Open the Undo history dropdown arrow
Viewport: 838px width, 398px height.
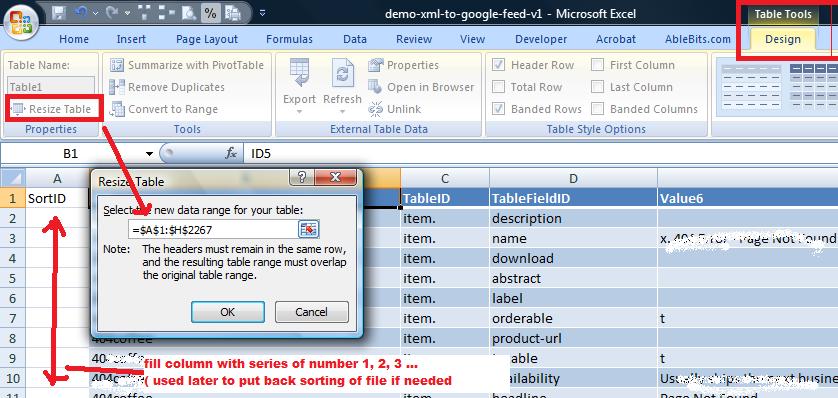tap(96, 13)
